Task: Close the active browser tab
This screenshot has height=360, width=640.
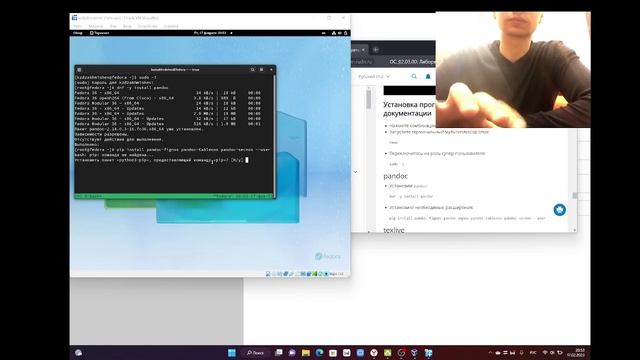Action: pyautogui.click(x=363, y=50)
